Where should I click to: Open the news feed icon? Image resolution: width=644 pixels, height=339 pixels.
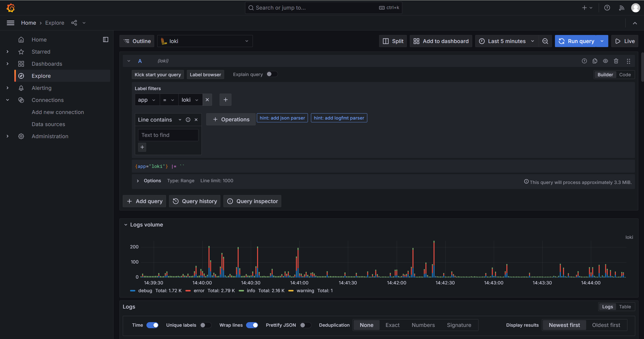(x=622, y=8)
